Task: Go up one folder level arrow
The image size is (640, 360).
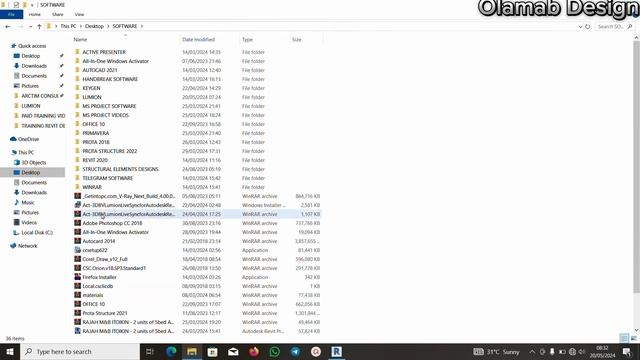Action: coord(39,26)
